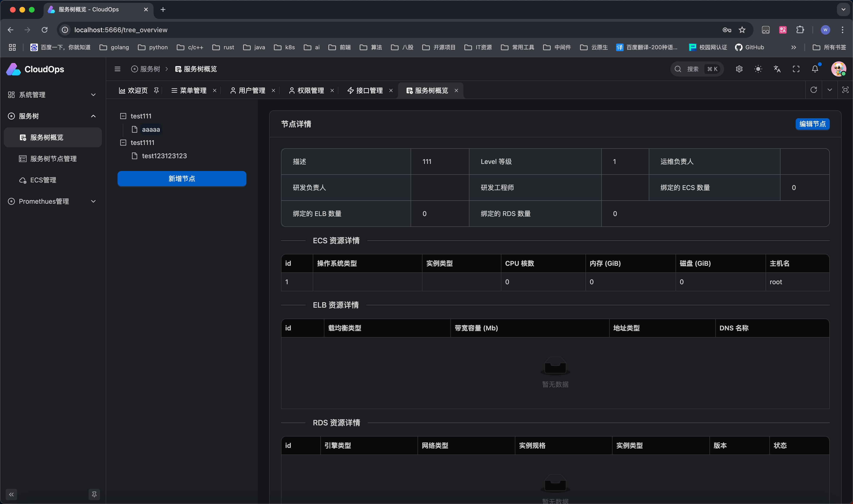The width and height of the screenshot is (853, 504).
Task: Open the settings gear in header
Action: [739, 69]
